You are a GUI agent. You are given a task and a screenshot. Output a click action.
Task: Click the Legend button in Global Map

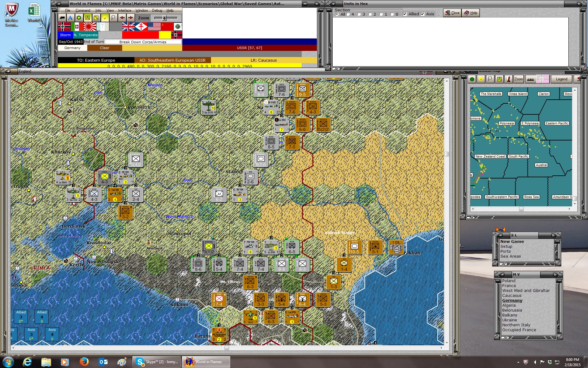coord(562,79)
